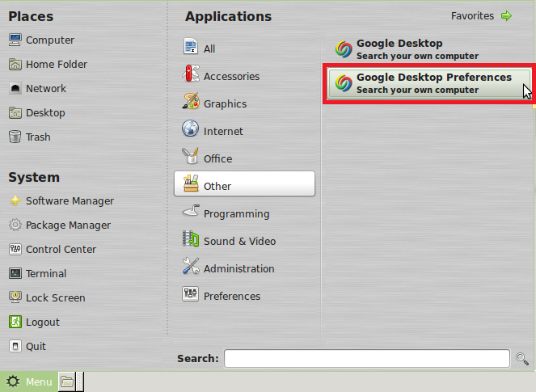Click the Google Desktop title text
The image size is (536, 392).
tap(399, 44)
